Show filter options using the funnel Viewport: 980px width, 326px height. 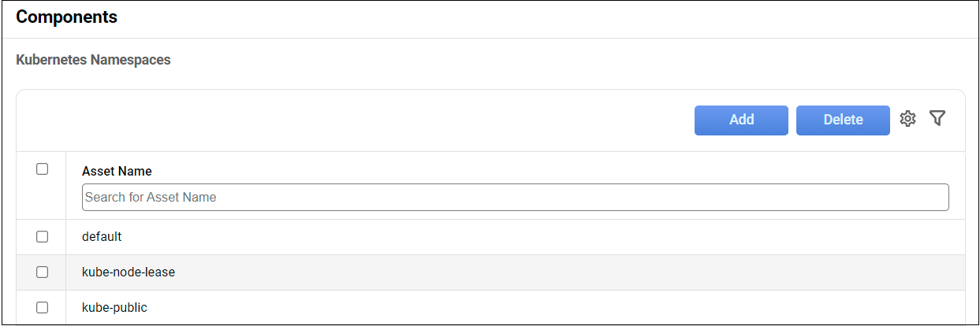(x=937, y=119)
